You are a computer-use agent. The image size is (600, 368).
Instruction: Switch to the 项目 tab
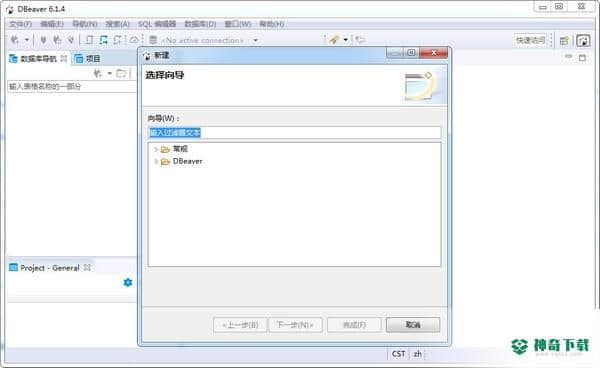88,59
